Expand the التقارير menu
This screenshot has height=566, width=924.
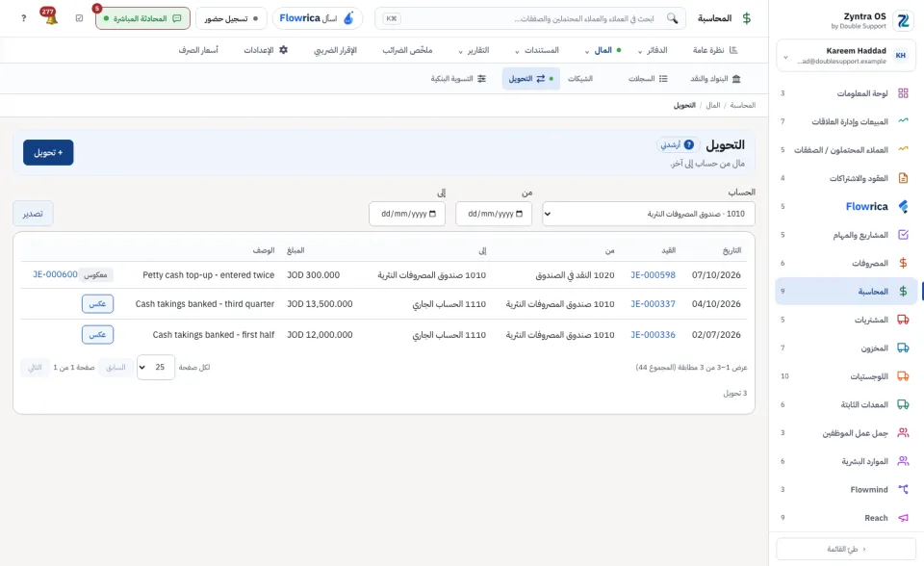click(x=474, y=50)
